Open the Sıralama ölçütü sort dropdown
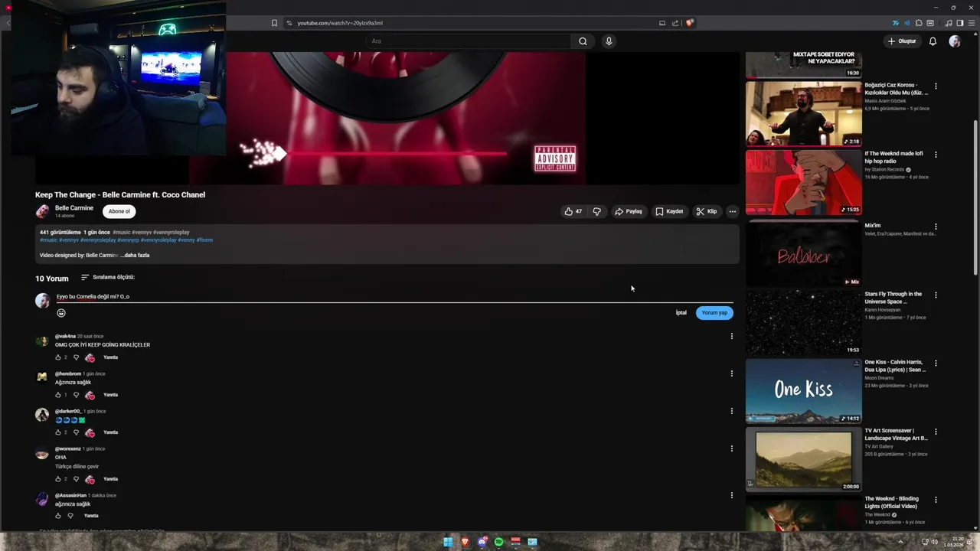The height and width of the screenshot is (551, 980). (108, 277)
